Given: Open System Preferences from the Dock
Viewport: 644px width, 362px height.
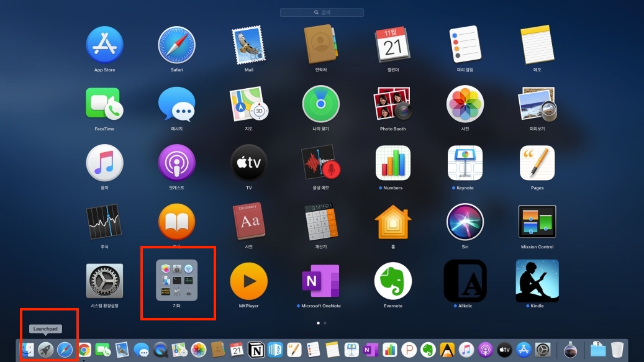Looking at the screenshot, I should (x=543, y=350).
